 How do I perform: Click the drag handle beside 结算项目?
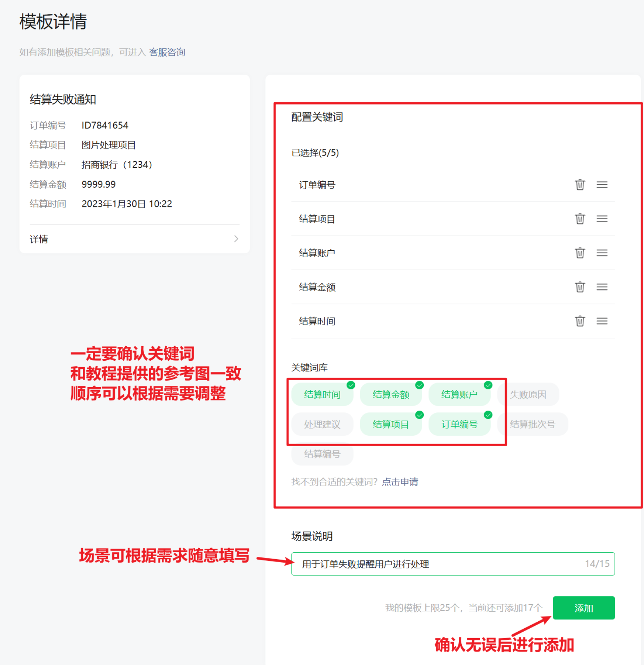(x=601, y=219)
